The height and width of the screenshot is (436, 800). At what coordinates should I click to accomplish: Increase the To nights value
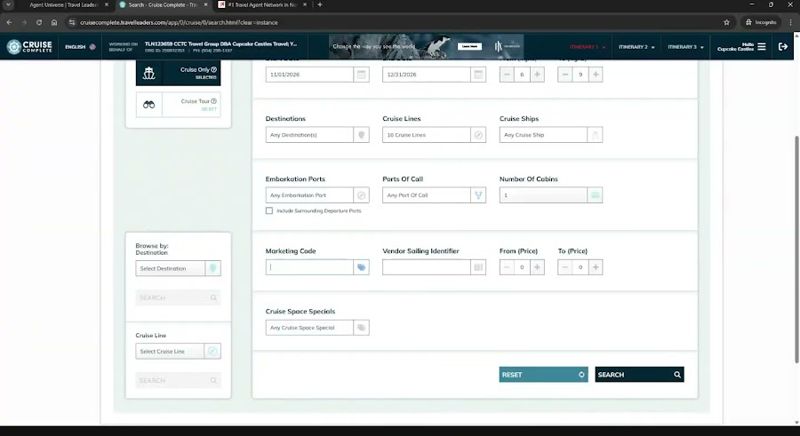click(x=595, y=74)
